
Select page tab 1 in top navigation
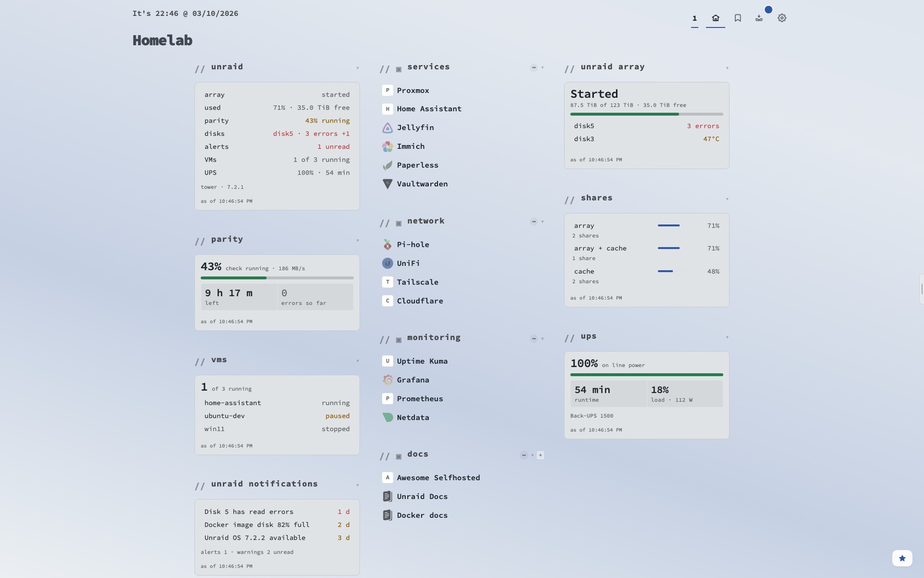click(x=694, y=18)
